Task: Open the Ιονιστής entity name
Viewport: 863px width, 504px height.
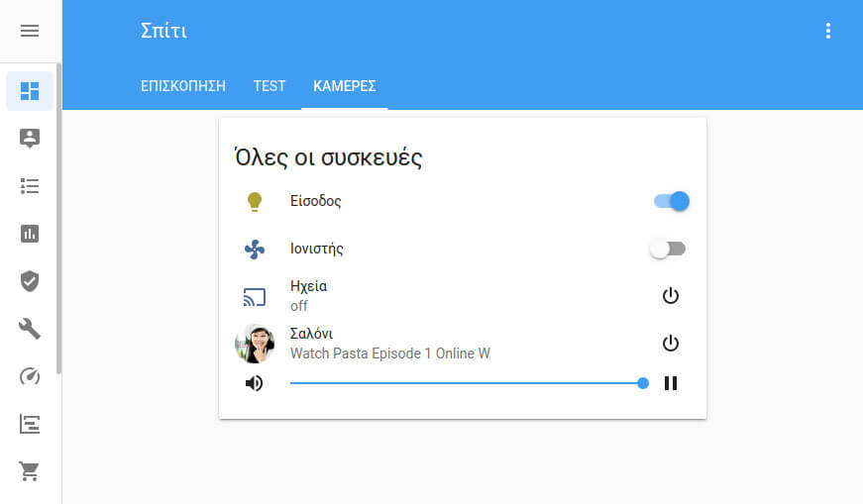Action: coord(317,250)
